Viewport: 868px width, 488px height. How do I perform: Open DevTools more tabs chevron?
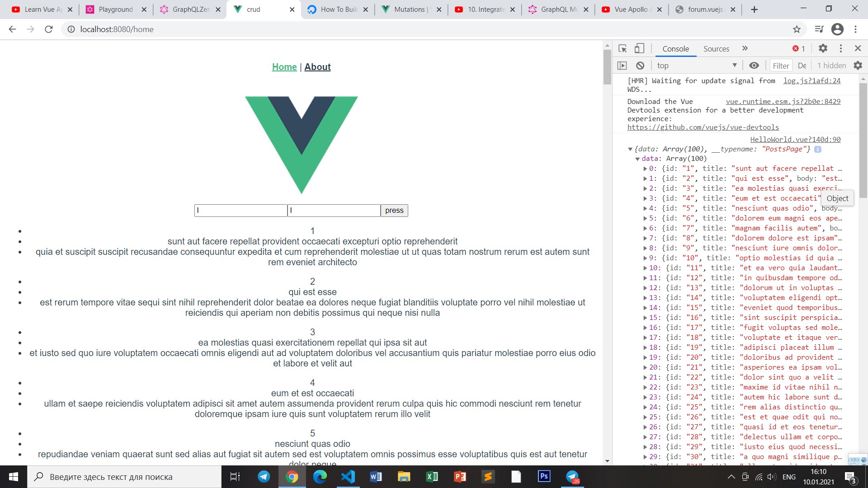[745, 48]
